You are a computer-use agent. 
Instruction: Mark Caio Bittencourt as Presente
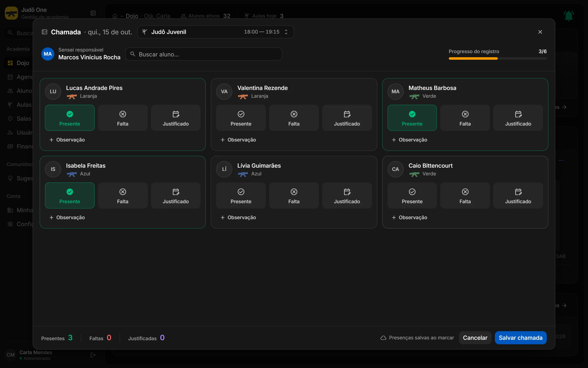[x=412, y=195]
